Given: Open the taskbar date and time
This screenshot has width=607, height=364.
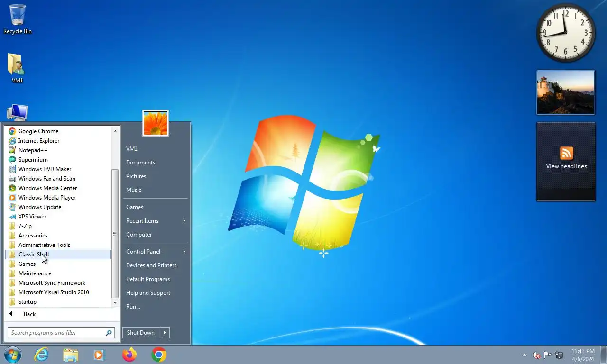Looking at the screenshot, I should (x=583, y=355).
